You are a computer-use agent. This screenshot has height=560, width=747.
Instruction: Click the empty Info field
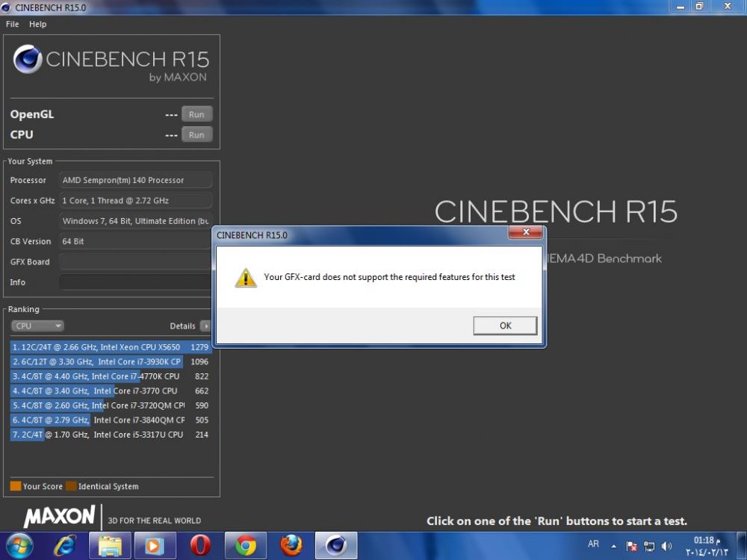click(x=136, y=282)
